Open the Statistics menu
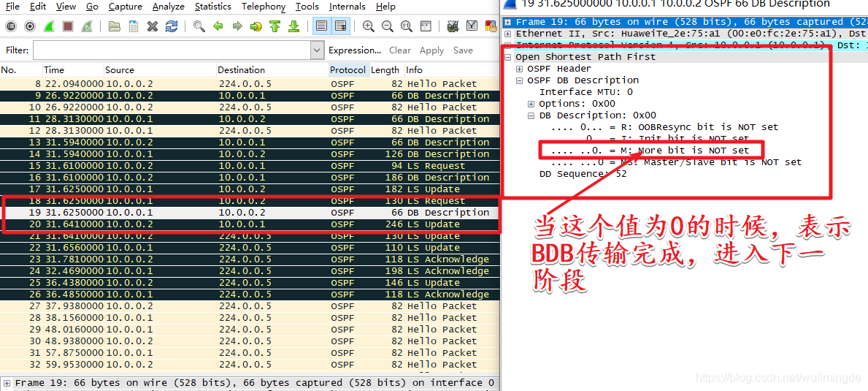Image resolution: width=868 pixels, height=391 pixels. click(x=213, y=7)
